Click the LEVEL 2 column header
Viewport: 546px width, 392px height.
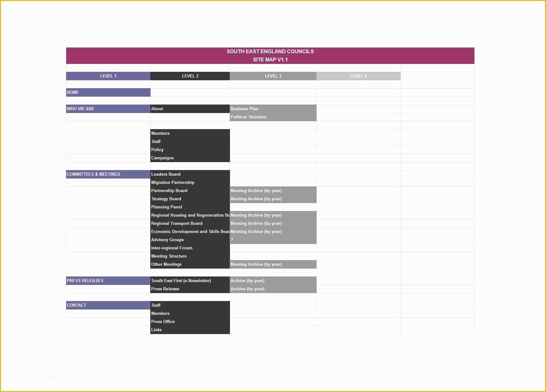(190, 76)
